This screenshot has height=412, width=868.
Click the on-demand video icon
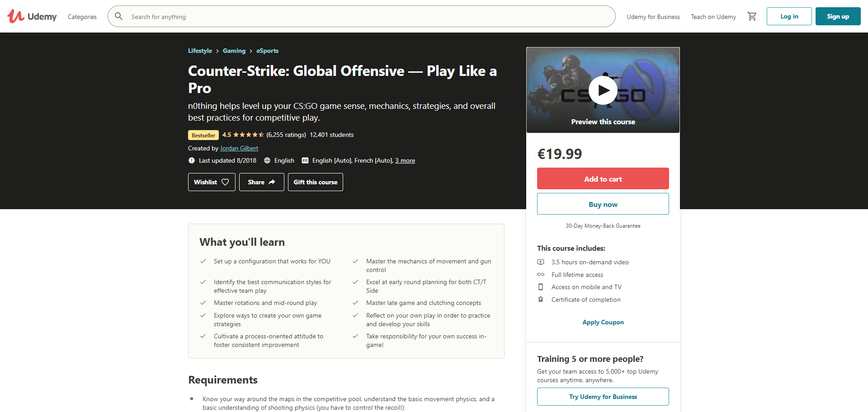coord(541,262)
